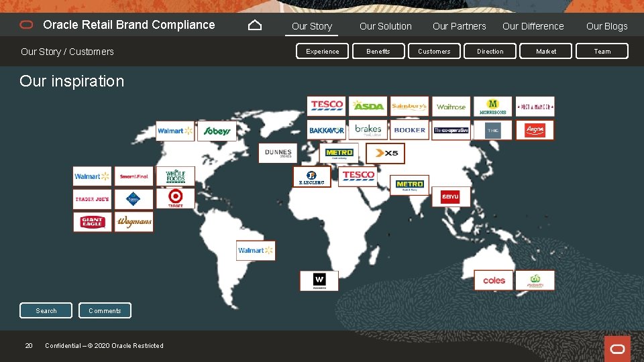Select the Coles logo

coord(494,280)
